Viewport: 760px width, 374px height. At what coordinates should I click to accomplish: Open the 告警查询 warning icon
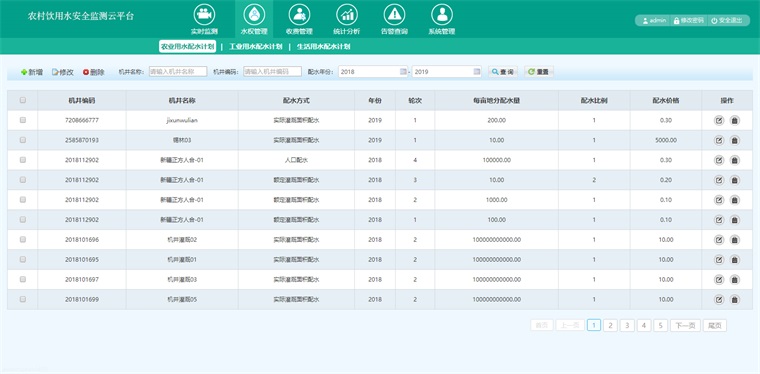[x=394, y=15]
